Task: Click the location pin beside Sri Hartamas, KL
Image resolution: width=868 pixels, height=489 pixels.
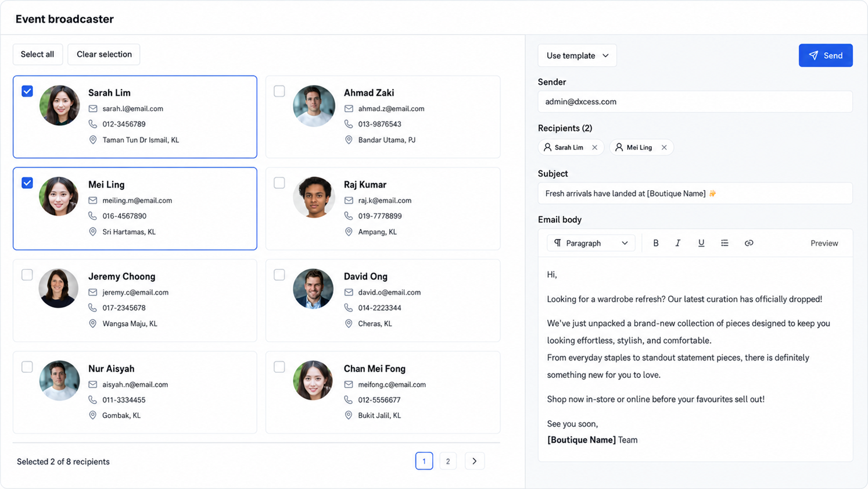Action: pos(93,231)
